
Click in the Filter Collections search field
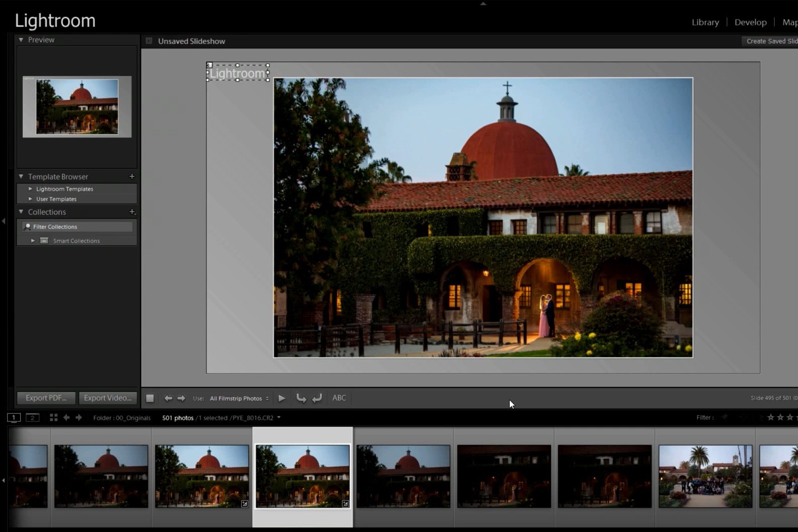click(x=77, y=227)
